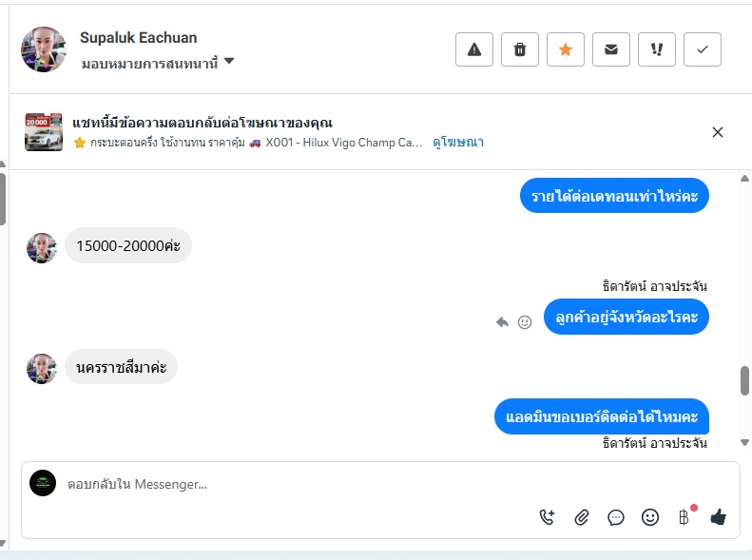
Task: Send a thumbs-up like
Action: coord(718,517)
